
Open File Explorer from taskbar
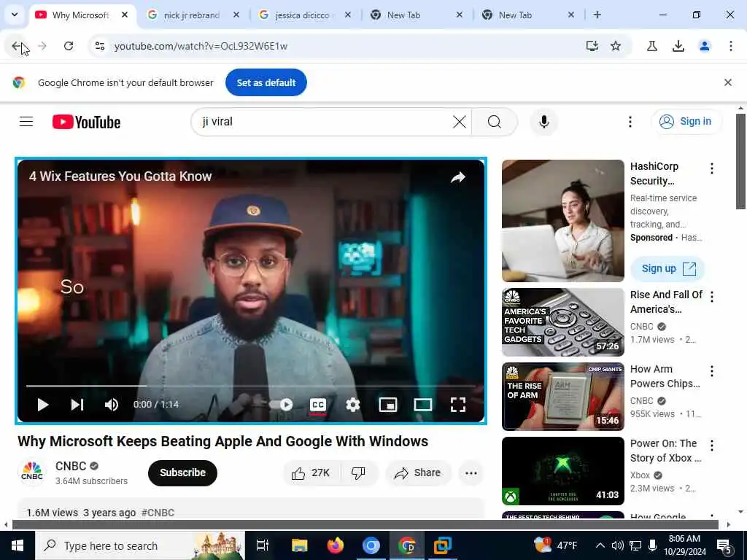(300, 545)
